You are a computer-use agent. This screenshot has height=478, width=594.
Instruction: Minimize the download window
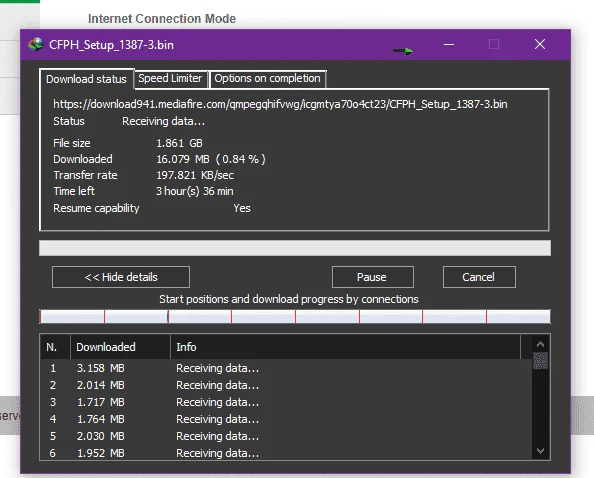[x=449, y=45]
